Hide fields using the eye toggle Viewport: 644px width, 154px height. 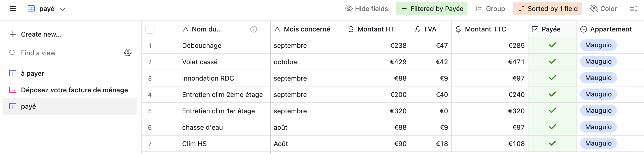click(x=366, y=9)
